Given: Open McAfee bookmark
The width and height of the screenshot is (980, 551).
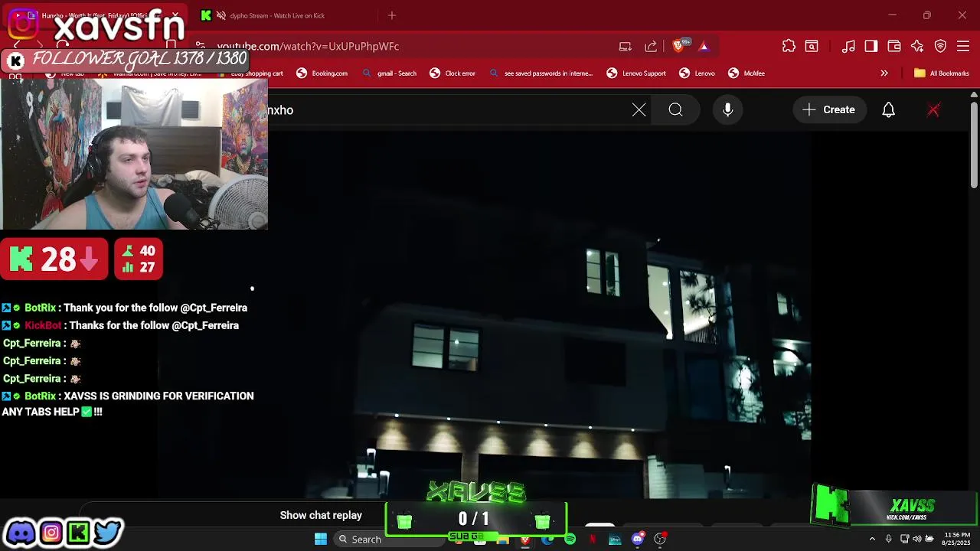Looking at the screenshot, I should point(746,73).
